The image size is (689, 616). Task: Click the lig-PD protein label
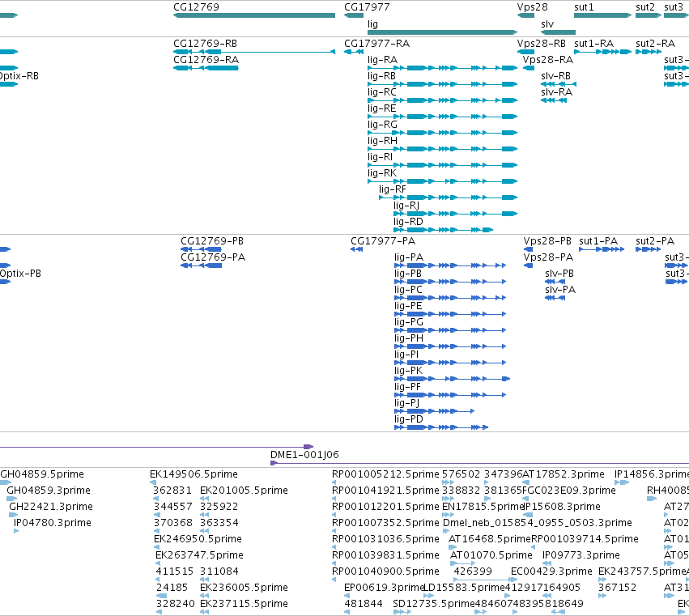[x=409, y=419]
